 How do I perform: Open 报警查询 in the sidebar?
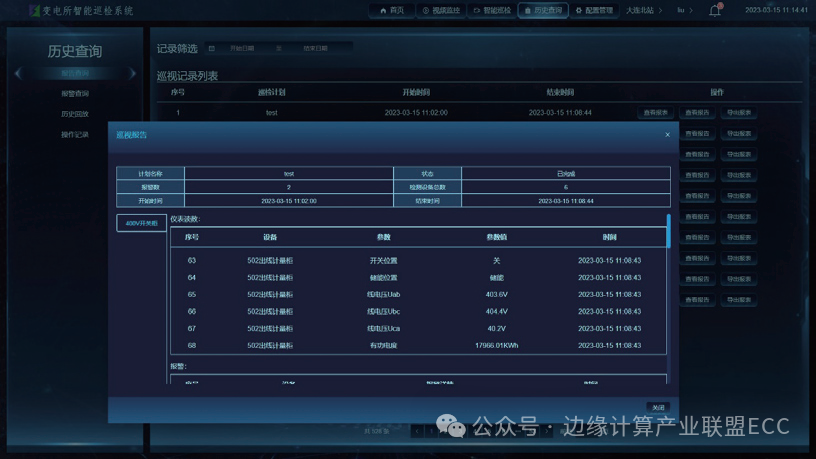(x=75, y=94)
